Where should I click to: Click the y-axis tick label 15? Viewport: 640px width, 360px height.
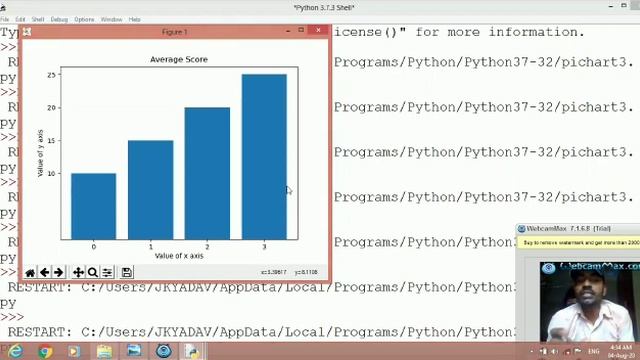click(51, 140)
